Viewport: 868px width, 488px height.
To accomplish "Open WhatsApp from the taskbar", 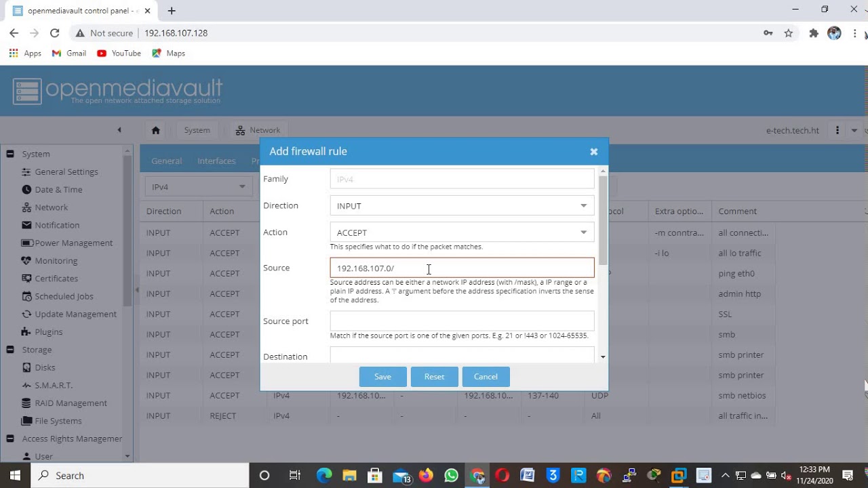I will [x=451, y=475].
